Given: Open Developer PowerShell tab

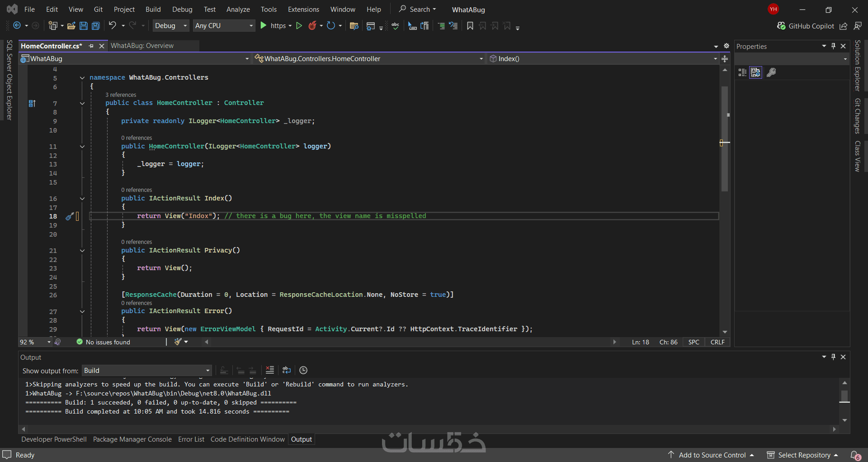Looking at the screenshot, I should click(x=54, y=439).
